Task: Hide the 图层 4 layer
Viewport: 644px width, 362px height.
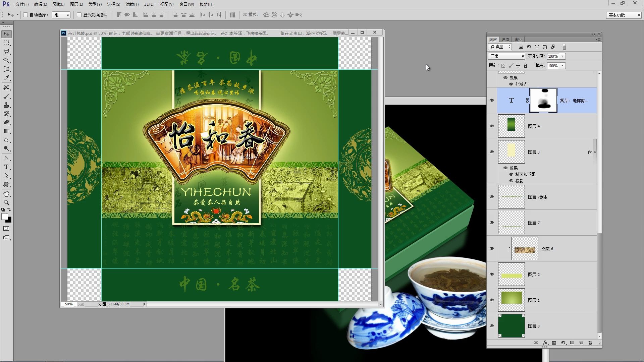Action: 492,126
